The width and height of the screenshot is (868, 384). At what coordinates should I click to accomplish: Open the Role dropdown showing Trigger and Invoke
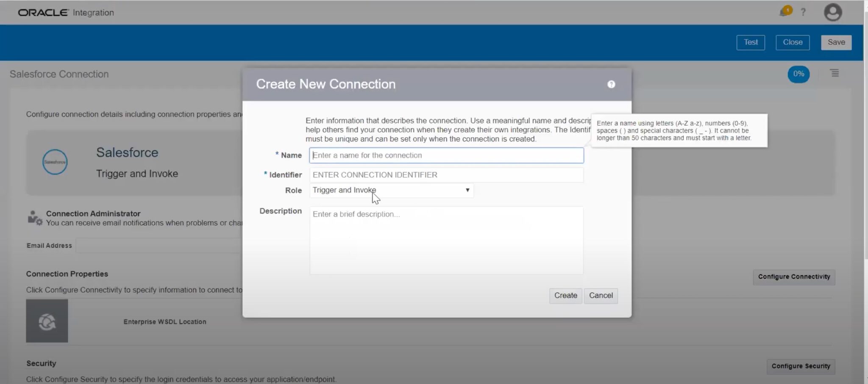pyautogui.click(x=391, y=190)
